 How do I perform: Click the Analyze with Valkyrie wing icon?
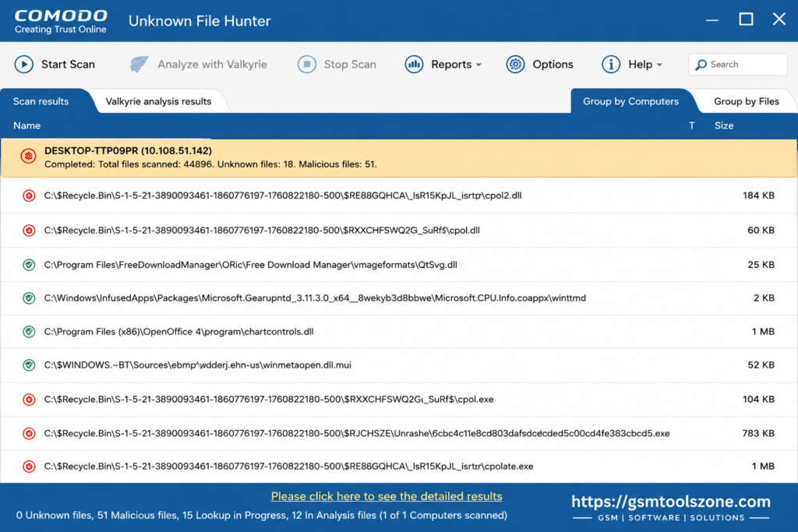pos(139,64)
